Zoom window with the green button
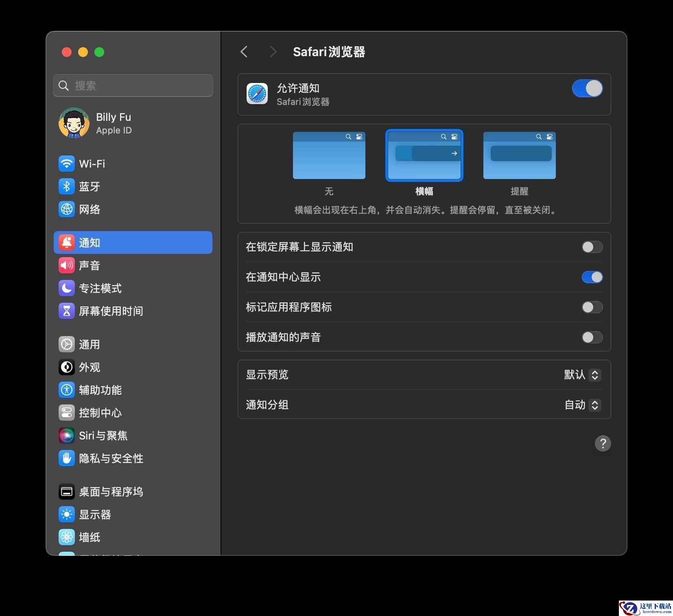The width and height of the screenshot is (673, 616). (99, 52)
